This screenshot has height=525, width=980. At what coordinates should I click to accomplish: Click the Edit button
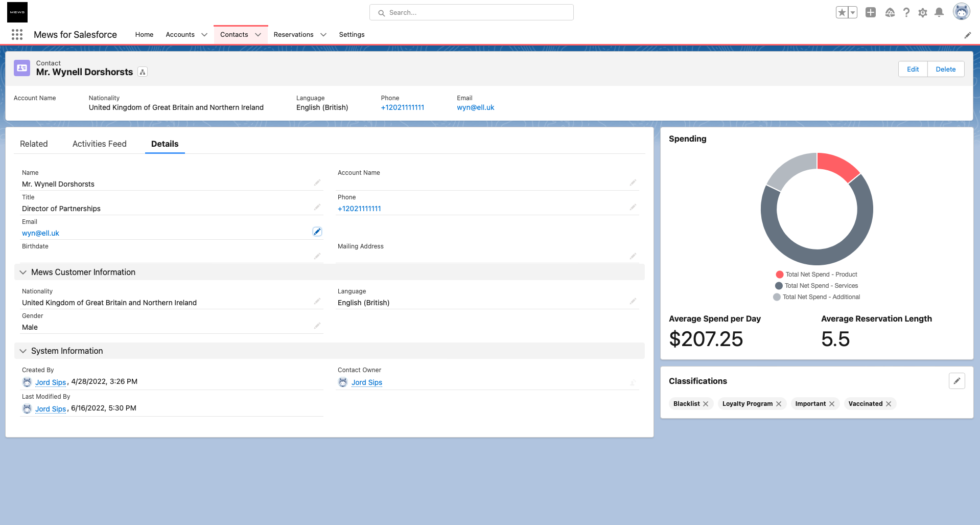point(913,70)
